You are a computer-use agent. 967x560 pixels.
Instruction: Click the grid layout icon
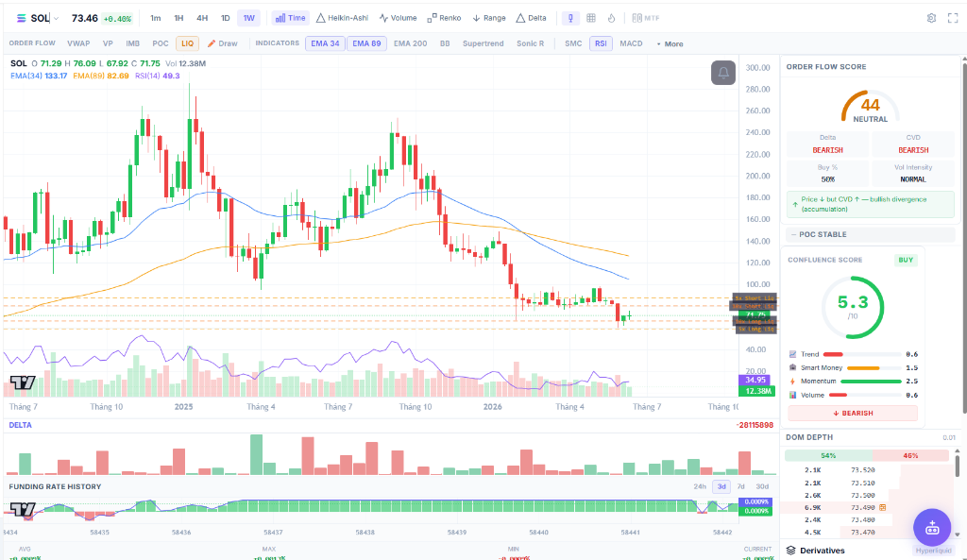pyautogui.click(x=591, y=18)
